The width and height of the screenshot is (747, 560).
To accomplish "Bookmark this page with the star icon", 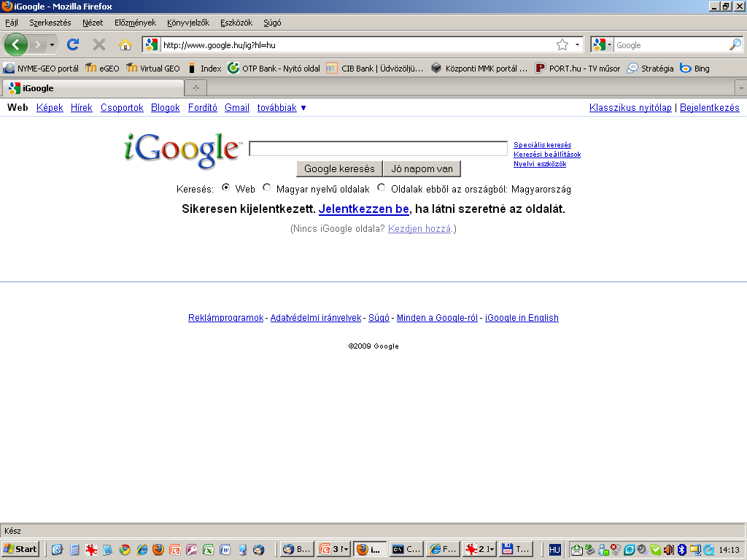I will pyautogui.click(x=562, y=44).
